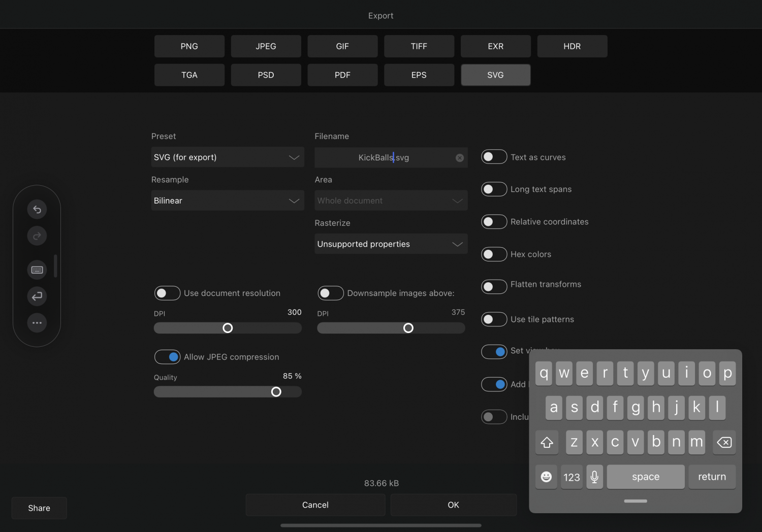The height and width of the screenshot is (532, 762).
Task: Switch to the 123 numeric keyboard
Action: [x=571, y=477]
